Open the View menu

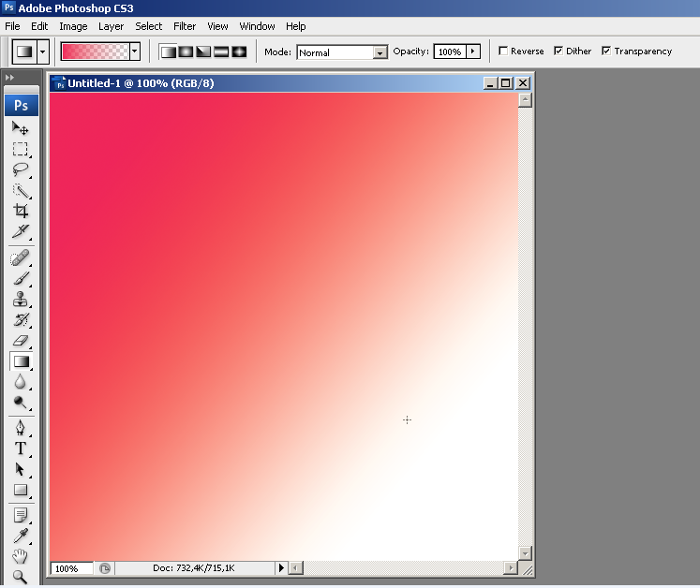(x=217, y=26)
